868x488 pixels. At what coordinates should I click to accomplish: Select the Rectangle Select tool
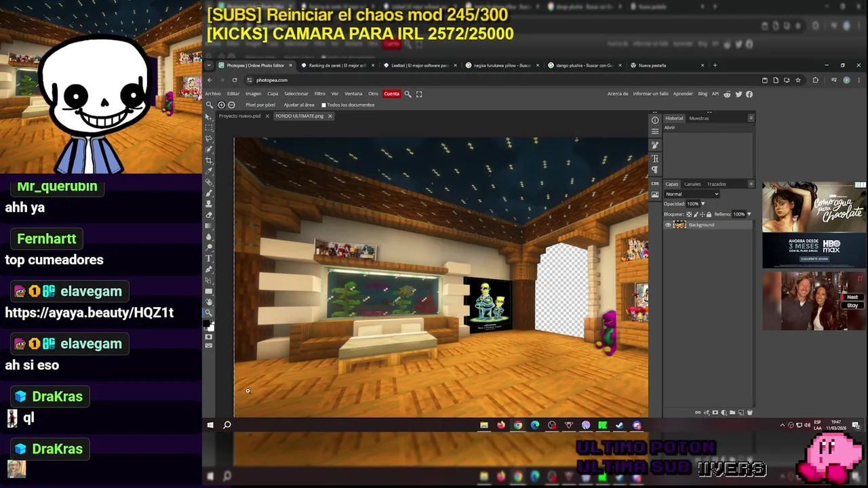pos(209,127)
